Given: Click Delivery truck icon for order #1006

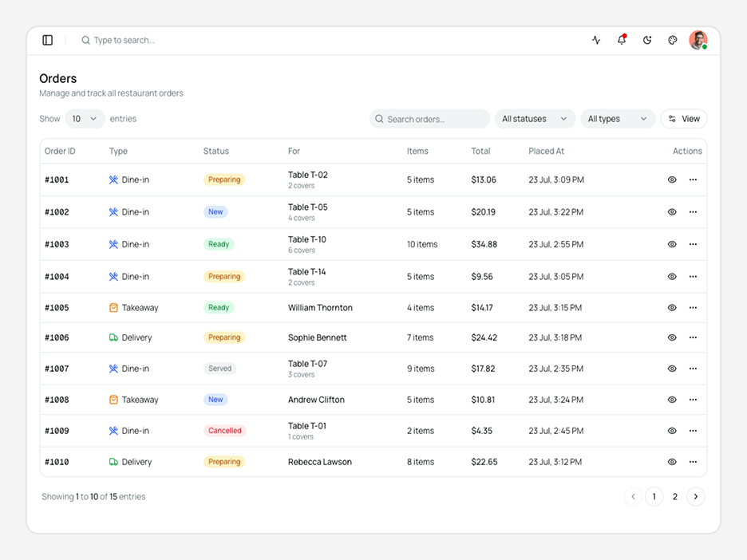Looking at the screenshot, I should 113,337.
